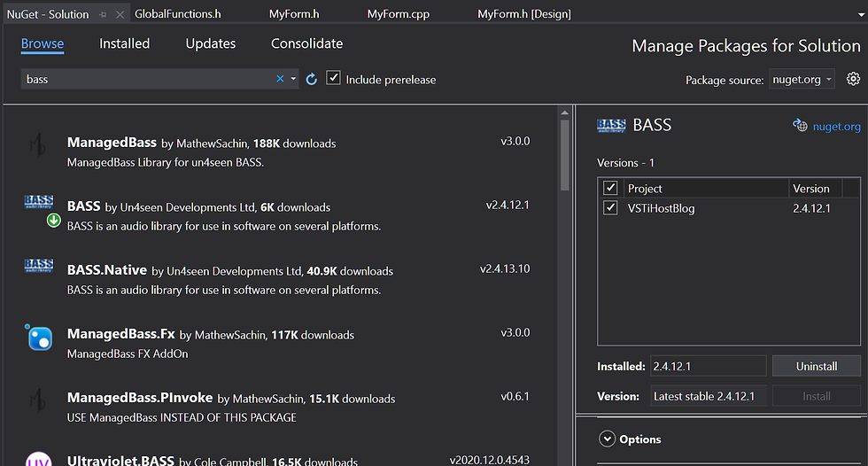Click the BASS package logo in list

point(39,201)
